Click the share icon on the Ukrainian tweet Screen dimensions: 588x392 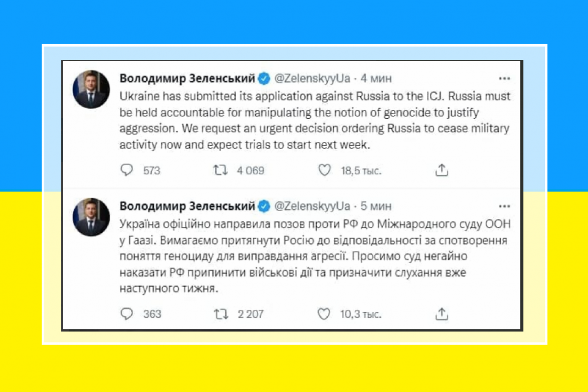pyautogui.click(x=441, y=313)
